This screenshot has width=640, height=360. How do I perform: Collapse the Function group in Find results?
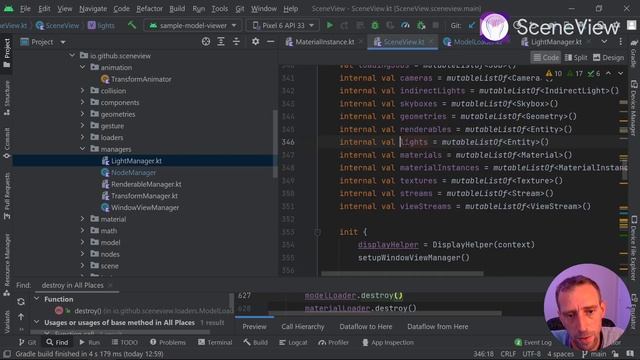(37, 299)
